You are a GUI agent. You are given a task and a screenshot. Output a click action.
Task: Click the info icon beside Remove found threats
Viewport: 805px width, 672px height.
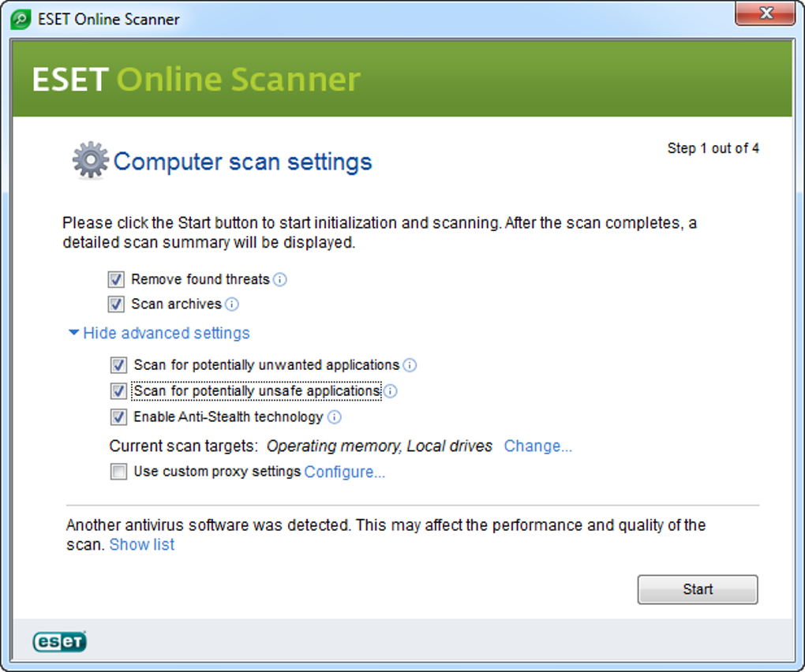[x=280, y=279]
